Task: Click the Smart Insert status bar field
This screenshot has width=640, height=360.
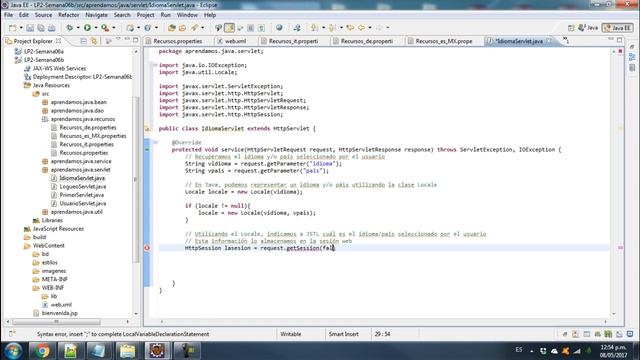Action: pyautogui.click(x=344, y=334)
